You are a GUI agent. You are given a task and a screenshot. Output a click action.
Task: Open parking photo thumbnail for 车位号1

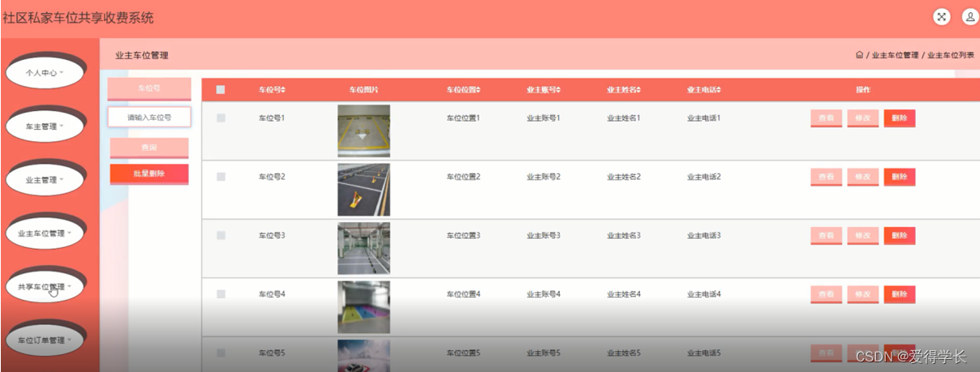(363, 131)
